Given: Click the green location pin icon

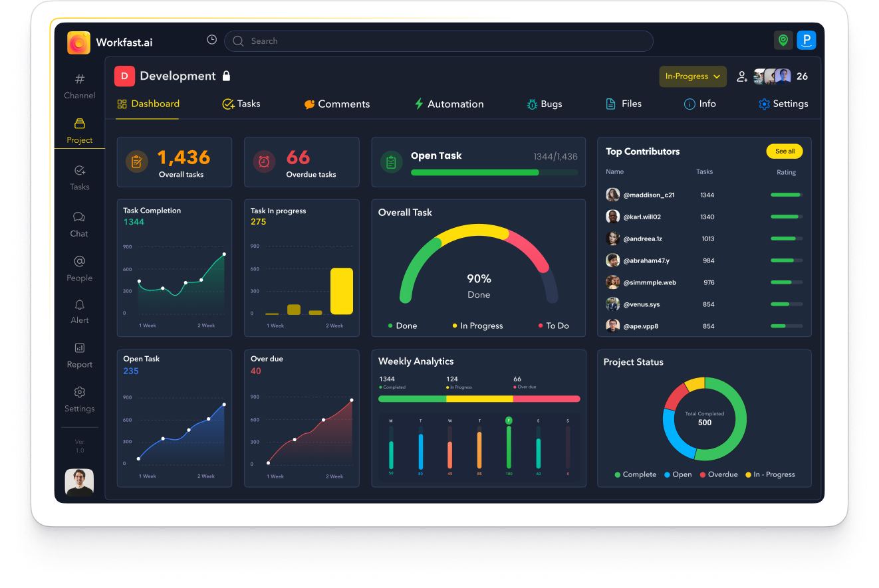Looking at the screenshot, I should click(x=783, y=41).
